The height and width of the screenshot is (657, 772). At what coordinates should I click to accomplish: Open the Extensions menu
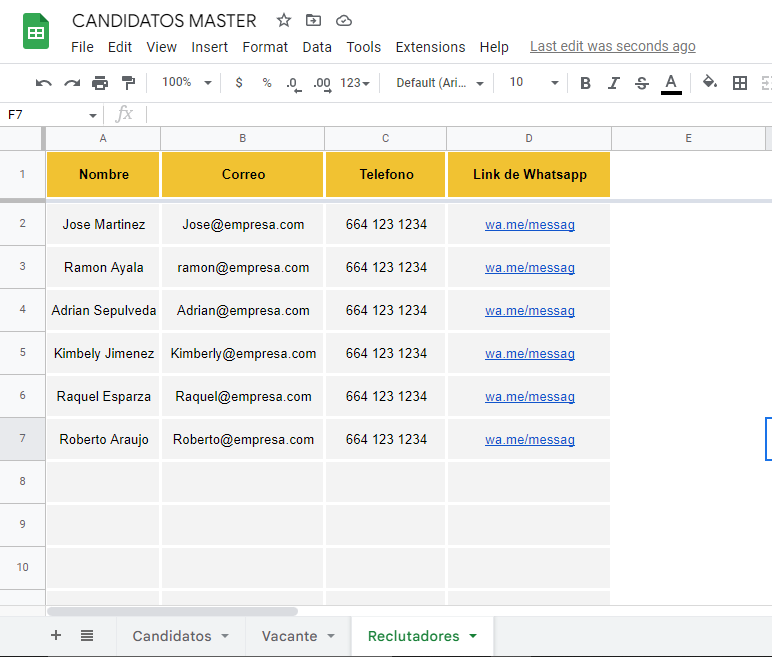click(x=430, y=47)
